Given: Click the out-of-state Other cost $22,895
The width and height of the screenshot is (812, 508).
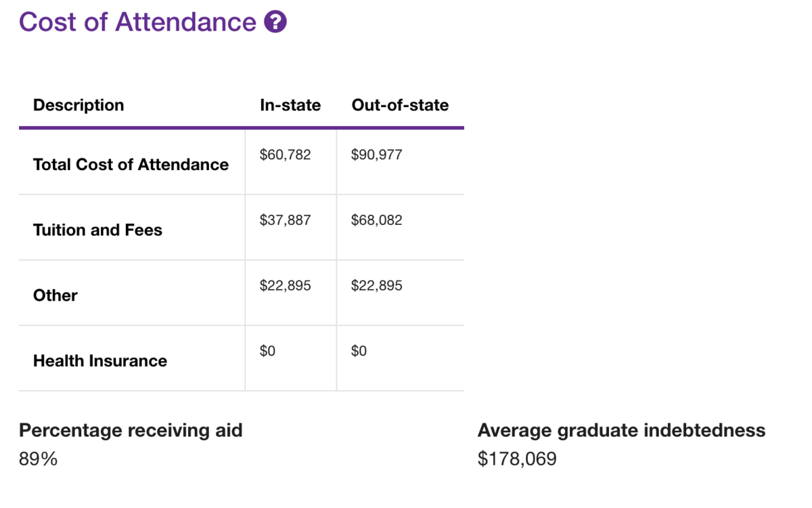Looking at the screenshot, I should click(376, 286).
